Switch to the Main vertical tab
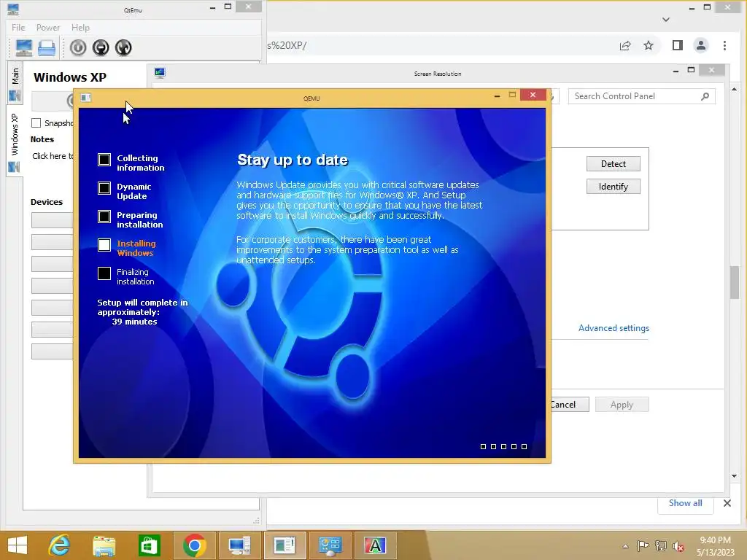Image resolution: width=747 pixels, height=560 pixels. [15, 82]
